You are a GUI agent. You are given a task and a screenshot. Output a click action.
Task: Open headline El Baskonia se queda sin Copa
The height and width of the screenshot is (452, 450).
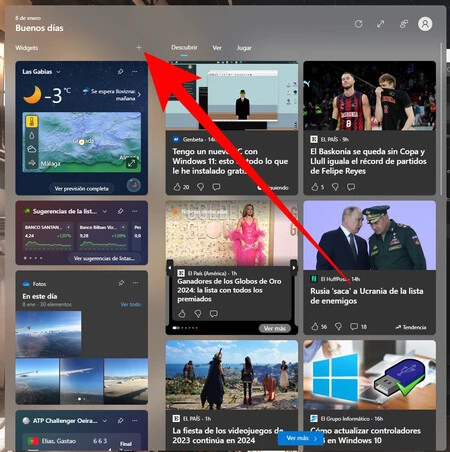click(x=368, y=161)
